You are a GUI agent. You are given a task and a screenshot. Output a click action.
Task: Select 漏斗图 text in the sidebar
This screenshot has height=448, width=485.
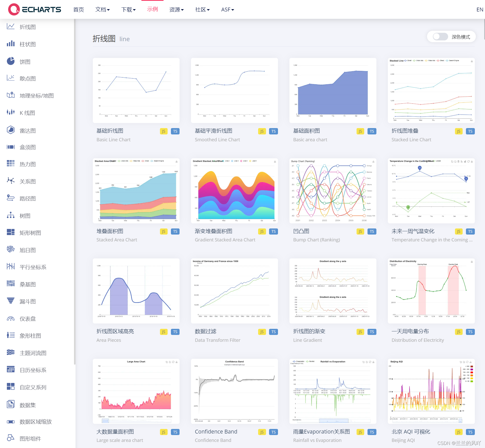click(x=28, y=301)
